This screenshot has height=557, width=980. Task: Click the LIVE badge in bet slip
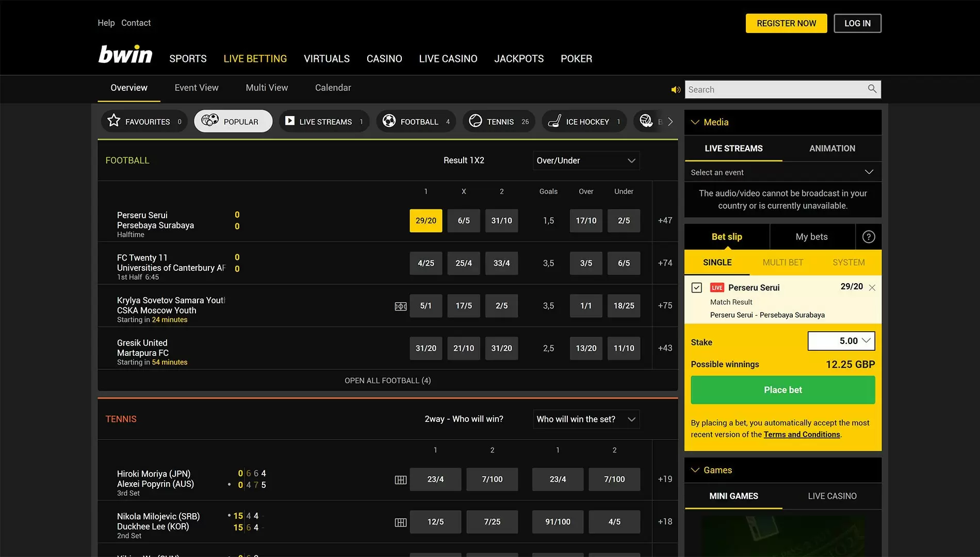coord(717,288)
